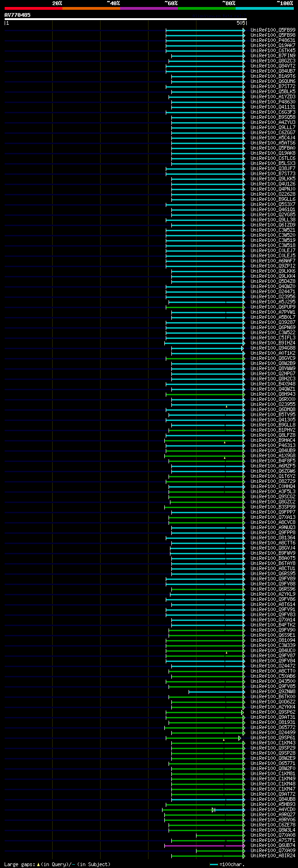Select hit label UniRef100_Q6IZD9
Image resolution: width=298 pixels, height=868 pixels.
click(273, 225)
